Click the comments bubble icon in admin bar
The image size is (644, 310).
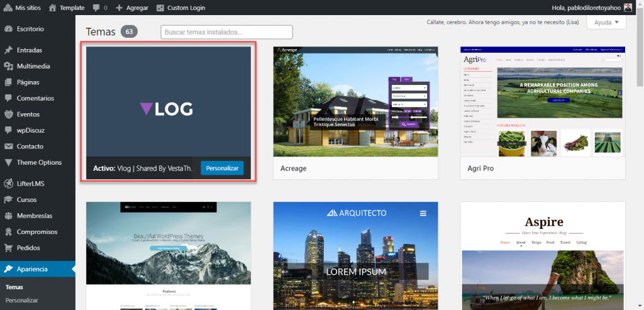click(x=96, y=8)
